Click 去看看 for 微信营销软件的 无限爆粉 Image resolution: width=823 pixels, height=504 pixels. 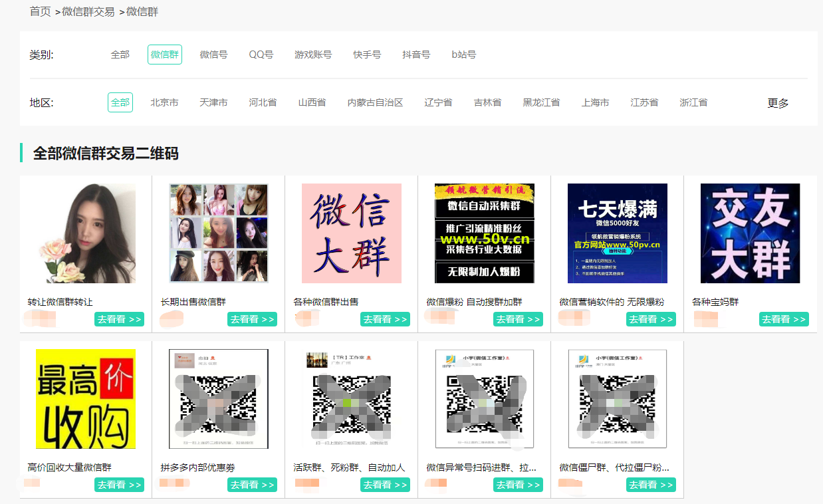(651, 319)
